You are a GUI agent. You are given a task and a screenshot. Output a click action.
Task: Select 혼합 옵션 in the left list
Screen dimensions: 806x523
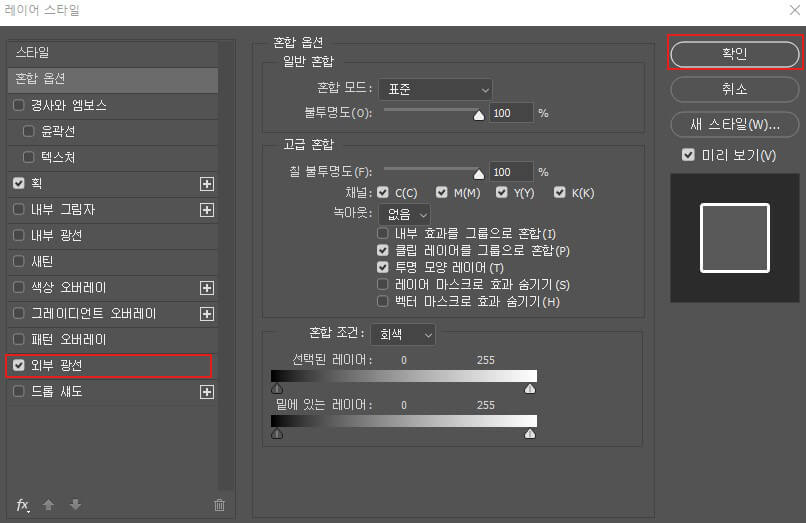(113, 79)
